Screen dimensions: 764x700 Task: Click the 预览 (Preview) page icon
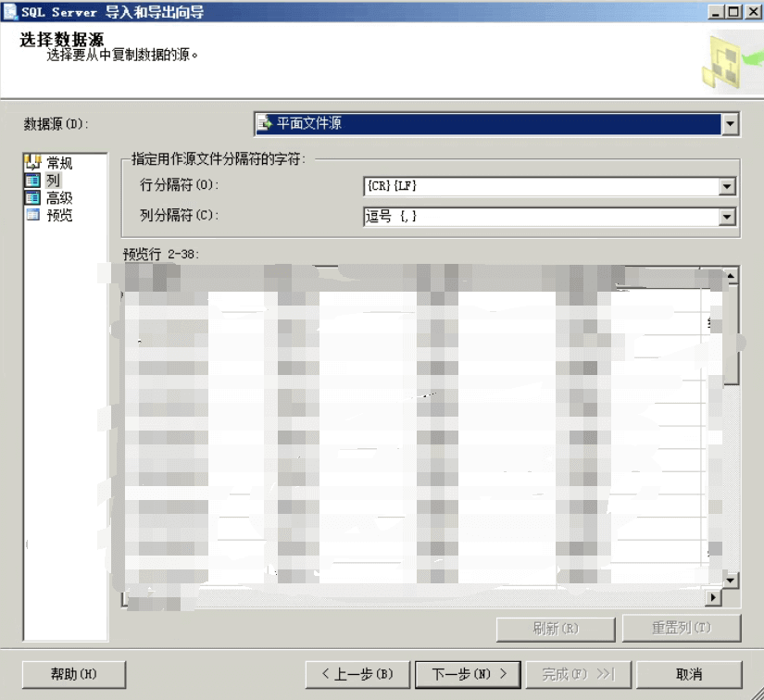33,216
